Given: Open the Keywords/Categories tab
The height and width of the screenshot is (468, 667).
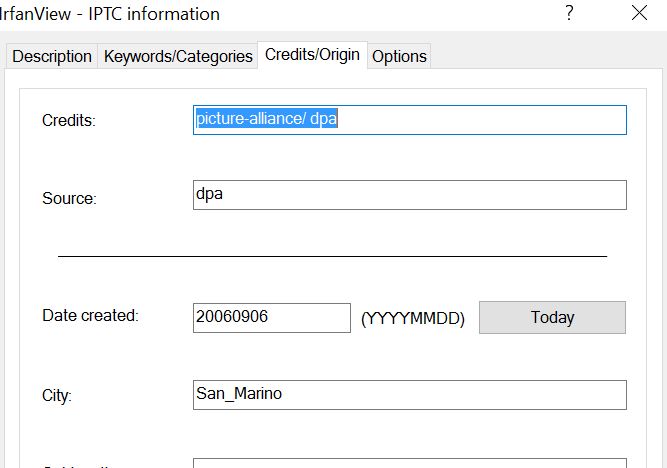Looking at the screenshot, I should pyautogui.click(x=178, y=56).
